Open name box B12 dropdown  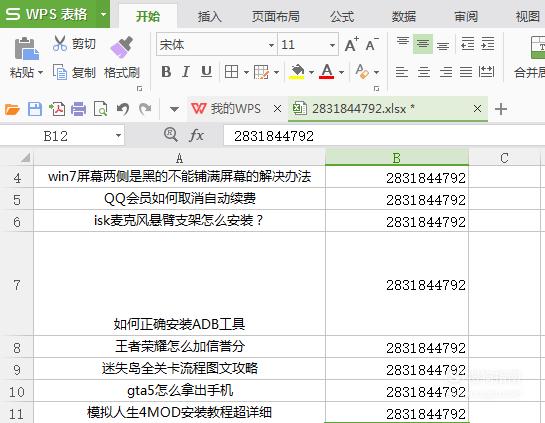click(119, 136)
